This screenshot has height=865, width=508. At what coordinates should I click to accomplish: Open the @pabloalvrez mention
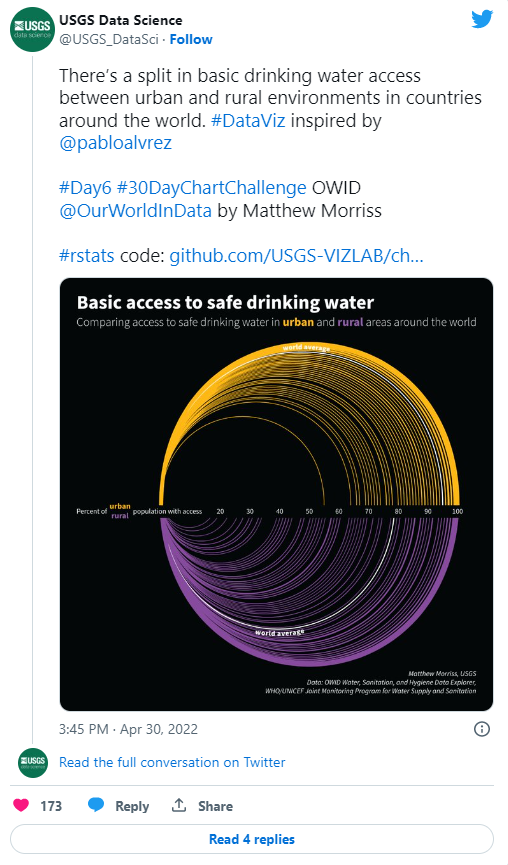pyautogui.click(x=115, y=143)
